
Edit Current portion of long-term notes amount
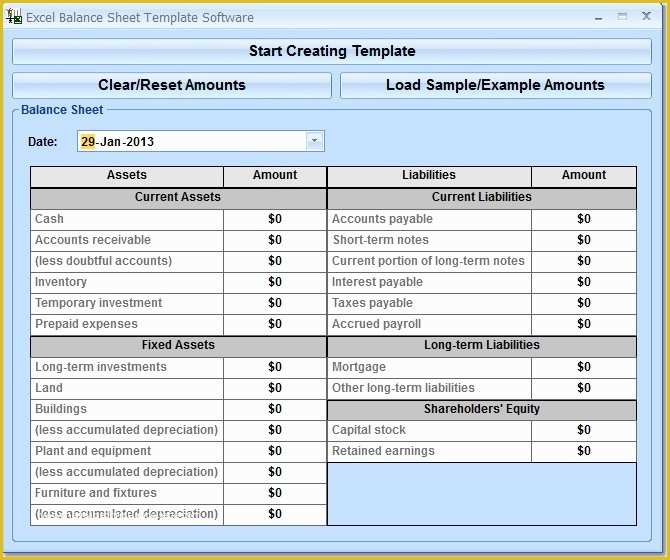584,261
